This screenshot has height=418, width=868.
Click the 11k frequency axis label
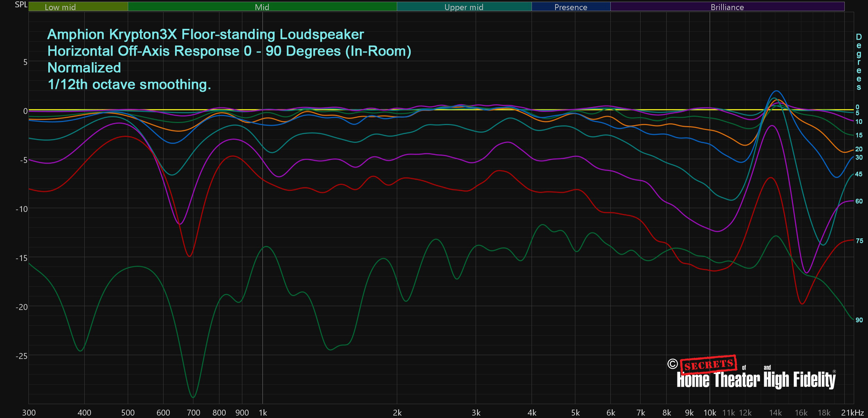[728, 413]
